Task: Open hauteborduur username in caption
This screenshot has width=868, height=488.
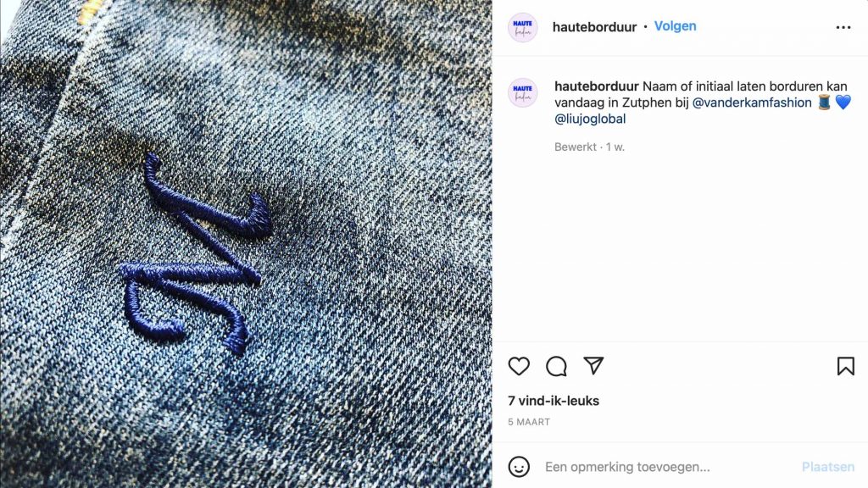Action: [x=597, y=86]
